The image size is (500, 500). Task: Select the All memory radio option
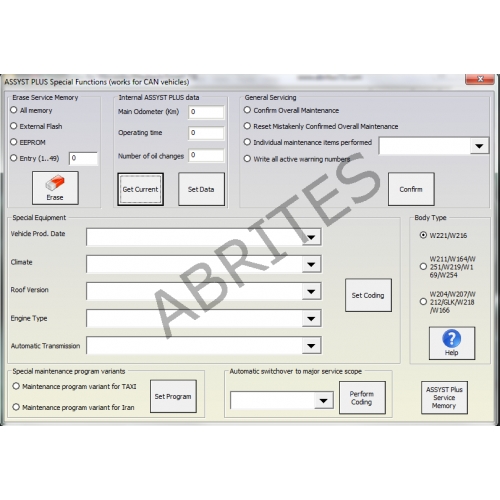pyautogui.click(x=14, y=110)
